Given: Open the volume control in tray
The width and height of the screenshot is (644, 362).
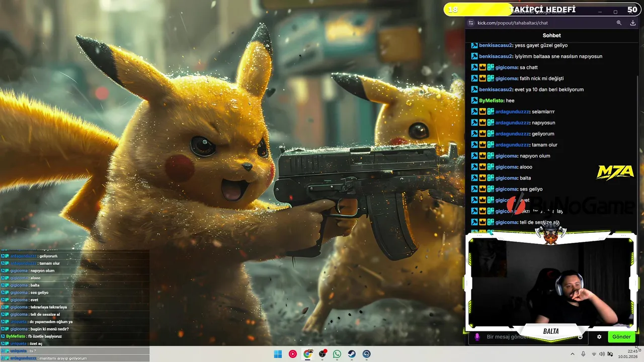Looking at the screenshot, I should coord(602,354).
